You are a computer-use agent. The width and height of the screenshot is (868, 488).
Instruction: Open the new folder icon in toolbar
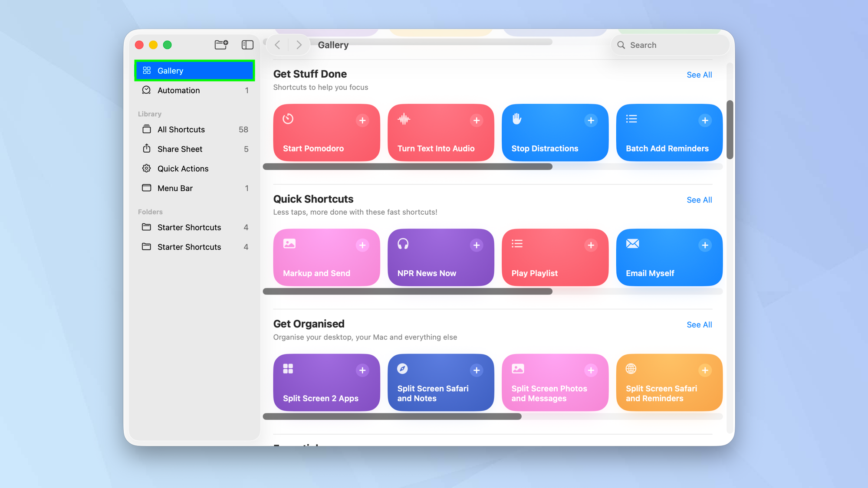[x=221, y=45]
